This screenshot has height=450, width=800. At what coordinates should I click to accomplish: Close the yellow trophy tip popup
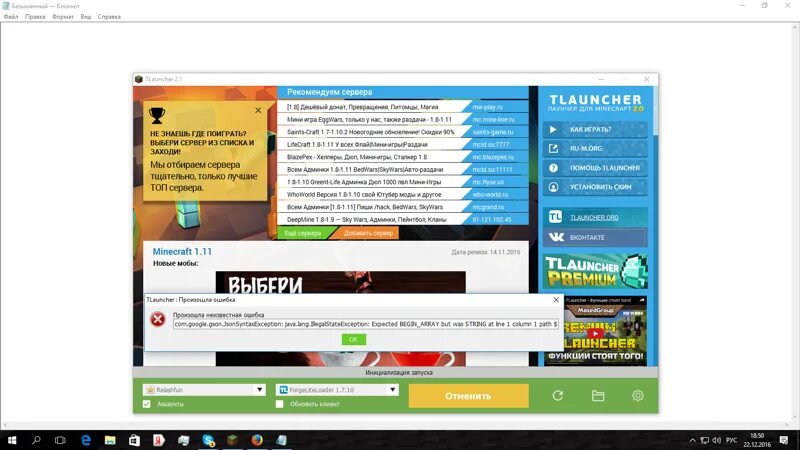[x=258, y=110]
